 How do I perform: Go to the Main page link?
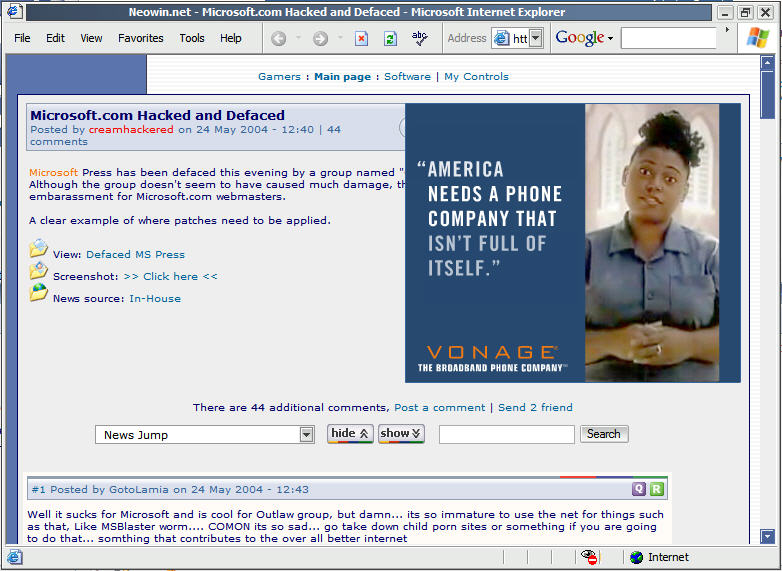(343, 76)
